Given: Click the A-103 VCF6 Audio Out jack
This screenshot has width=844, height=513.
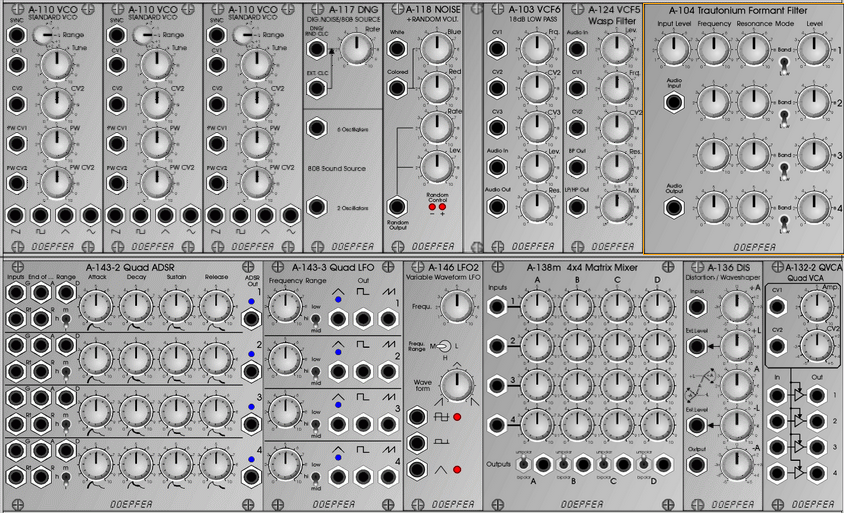Looking at the screenshot, I should pos(497,207).
